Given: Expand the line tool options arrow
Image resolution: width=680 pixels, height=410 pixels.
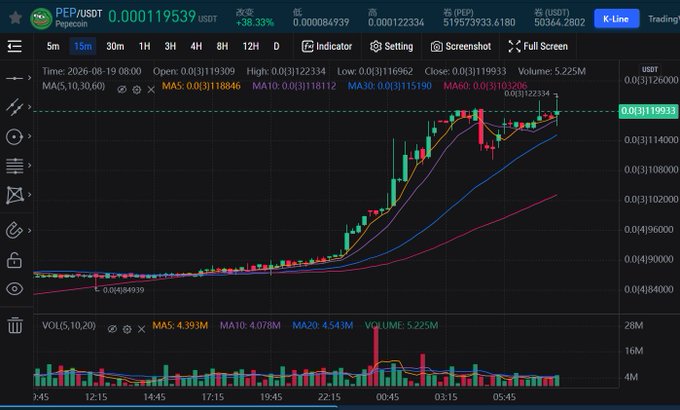Looking at the screenshot, I should 29,78.
